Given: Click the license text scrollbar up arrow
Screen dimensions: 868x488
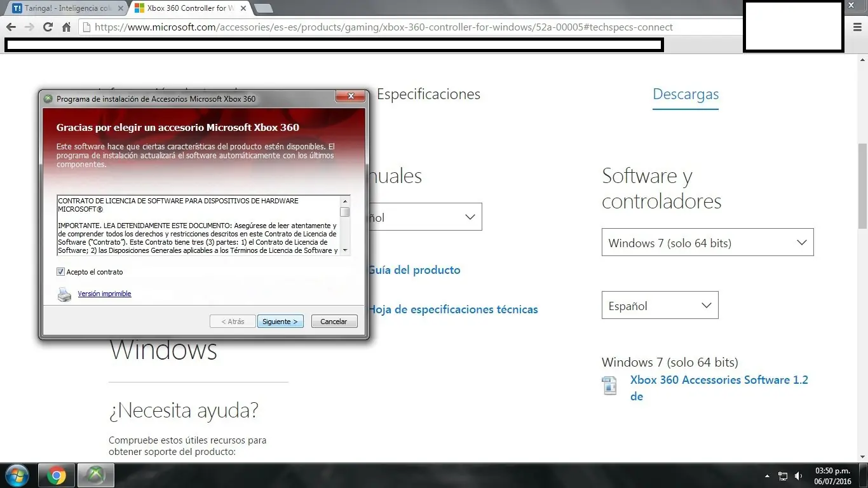Looking at the screenshot, I should tap(345, 200).
